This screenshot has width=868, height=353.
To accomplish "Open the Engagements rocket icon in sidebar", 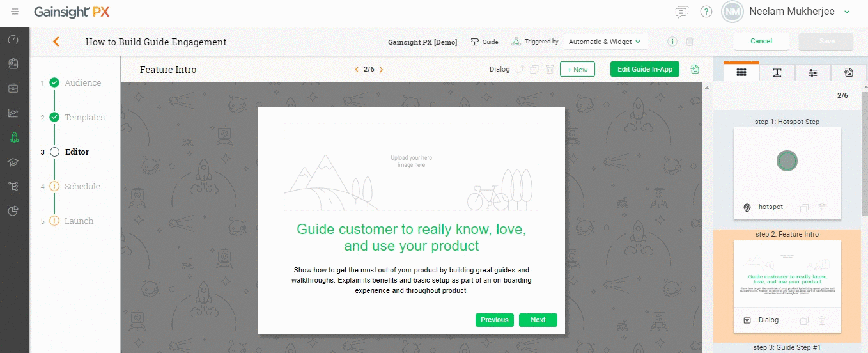I will (x=13, y=137).
